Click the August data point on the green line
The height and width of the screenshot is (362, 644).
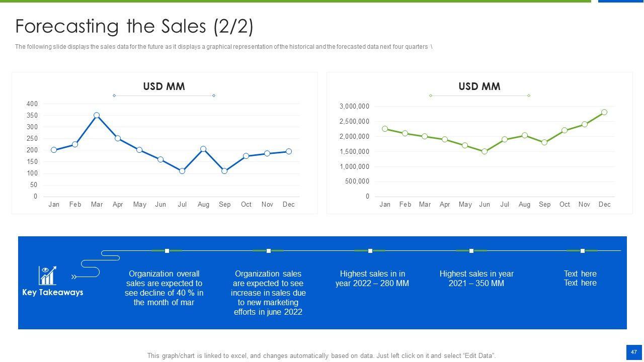coord(525,135)
